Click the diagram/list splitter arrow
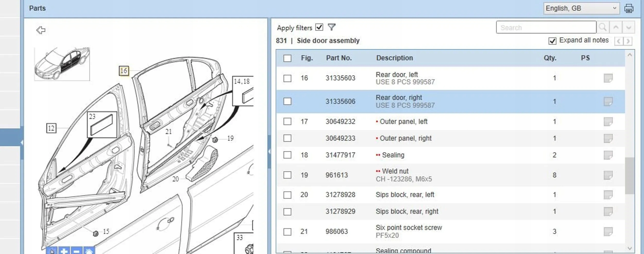Viewport: 644px width, 254px height. pos(269,151)
